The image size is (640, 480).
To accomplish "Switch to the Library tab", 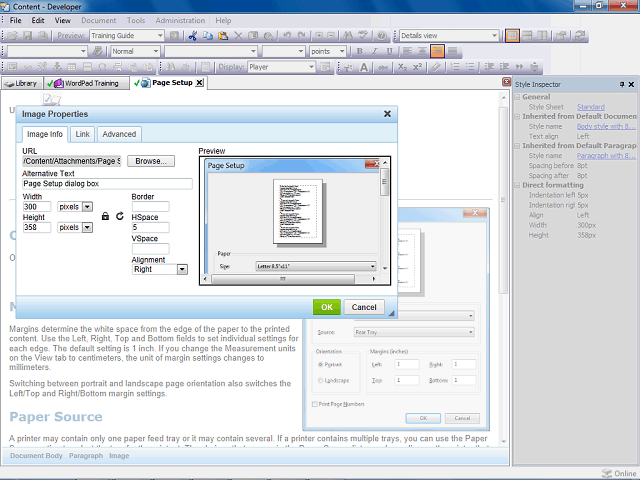I will [22, 83].
